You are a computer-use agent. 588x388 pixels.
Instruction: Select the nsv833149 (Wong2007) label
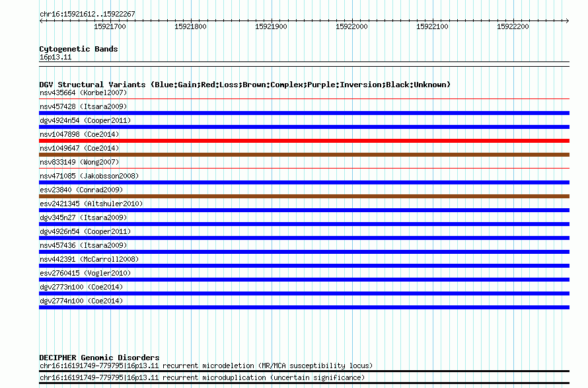pyautogui.click(x=79, y=162)
